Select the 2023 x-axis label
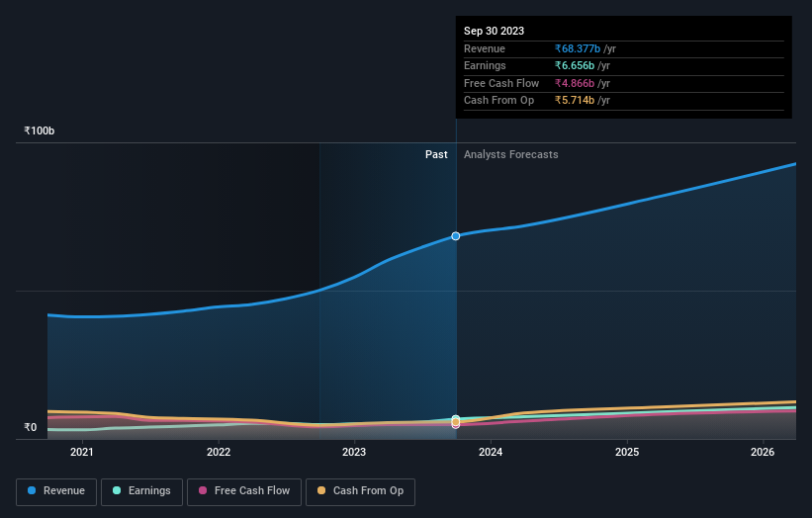 point(354,452)
